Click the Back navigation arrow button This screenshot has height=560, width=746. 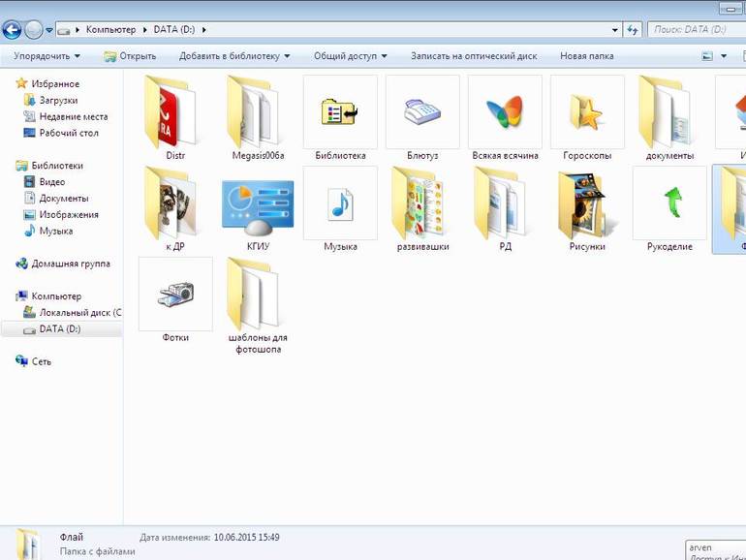tap(12, 30)
